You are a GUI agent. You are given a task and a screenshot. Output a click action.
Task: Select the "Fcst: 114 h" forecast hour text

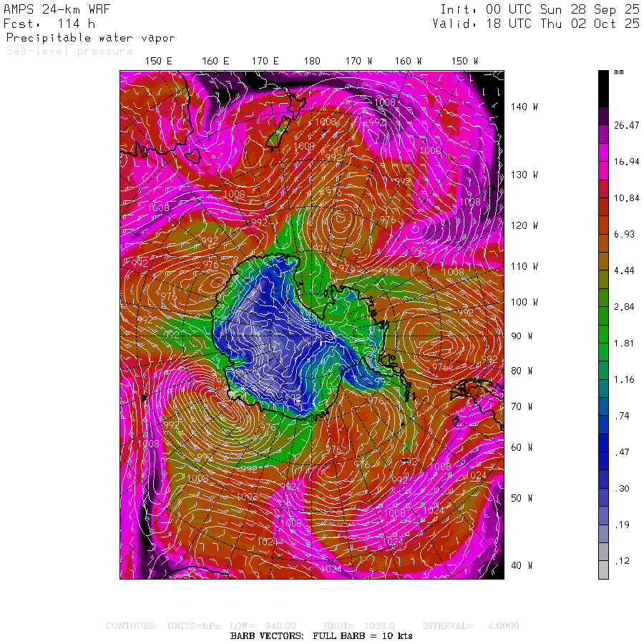pyautogui.click(x=49, y=24)
